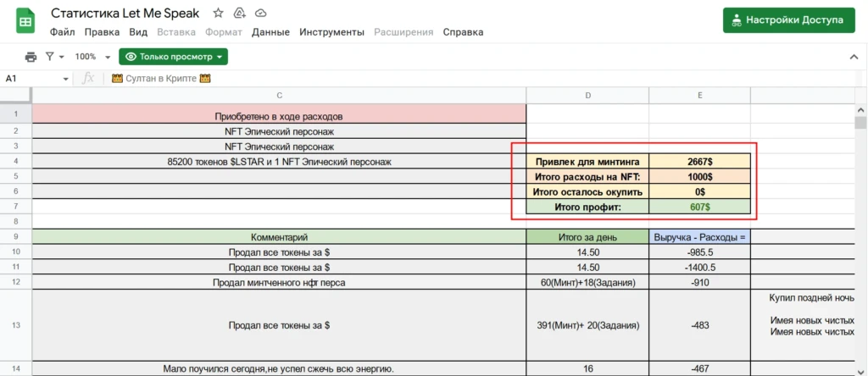Click the cell with value -910
868x376 pixels.
699,282
